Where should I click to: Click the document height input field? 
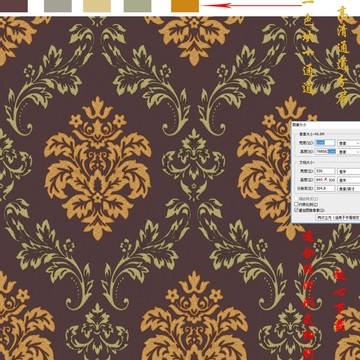pos(325,180)
